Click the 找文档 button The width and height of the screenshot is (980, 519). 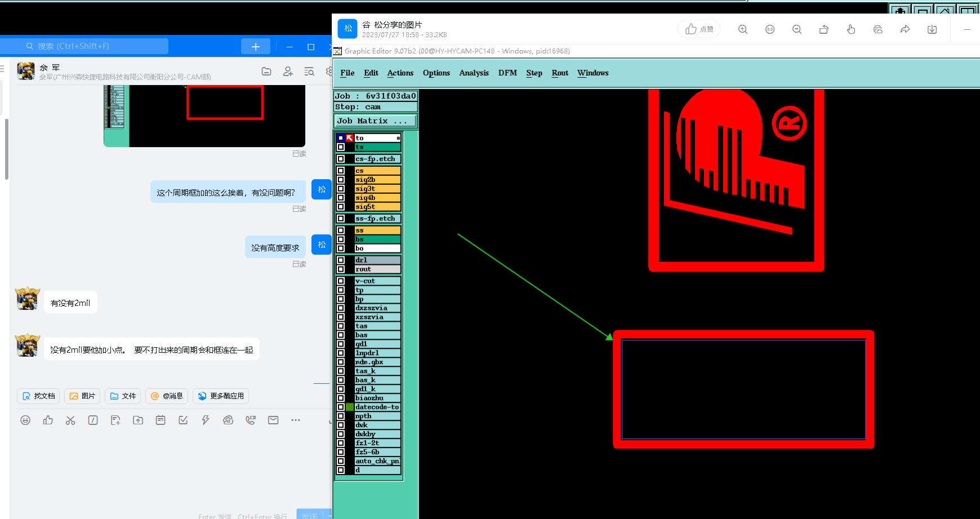38,396
